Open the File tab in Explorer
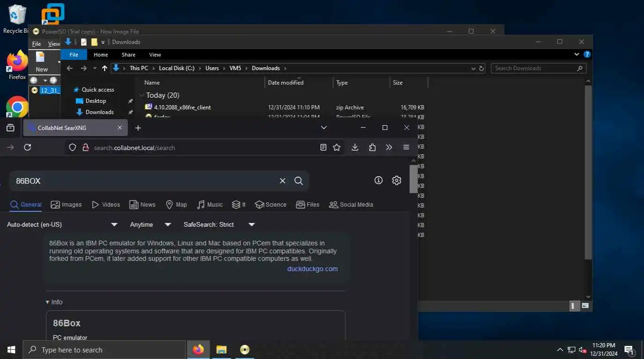Screen dimensions: 644x359 (x=73, y=55)
